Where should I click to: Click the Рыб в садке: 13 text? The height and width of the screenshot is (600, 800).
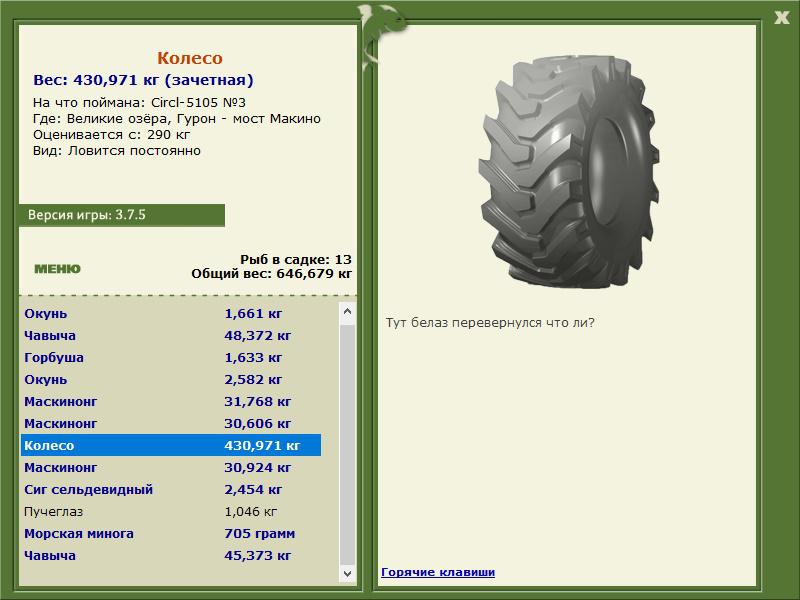click(296, 259)
